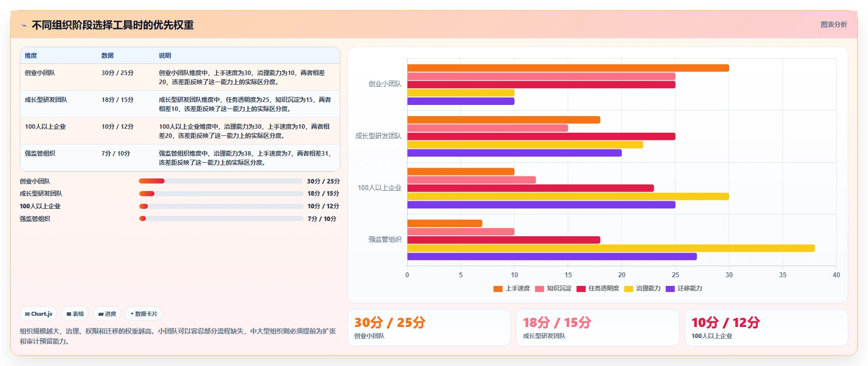The width and height of the screenshot is (868, 366).
Task: Click the progress bar in the 成长型研发团队 progress row
Action: click(221, 194)
